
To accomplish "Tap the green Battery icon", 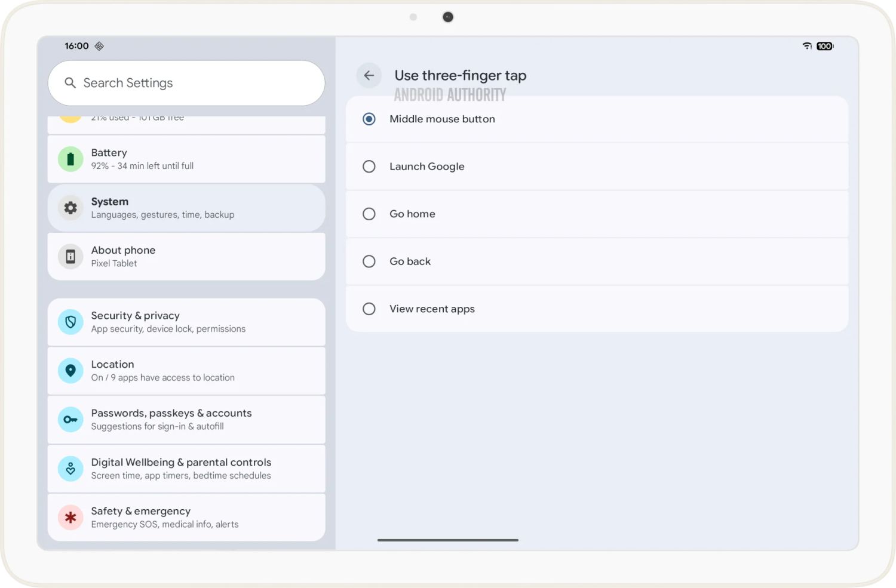I will pos(70,159).
